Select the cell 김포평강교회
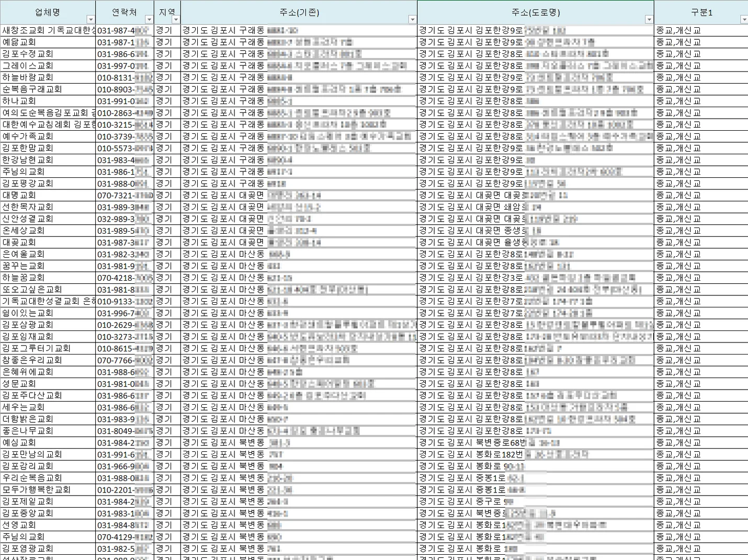The height and width of the screenshot is (560, 748). [48, 184]
